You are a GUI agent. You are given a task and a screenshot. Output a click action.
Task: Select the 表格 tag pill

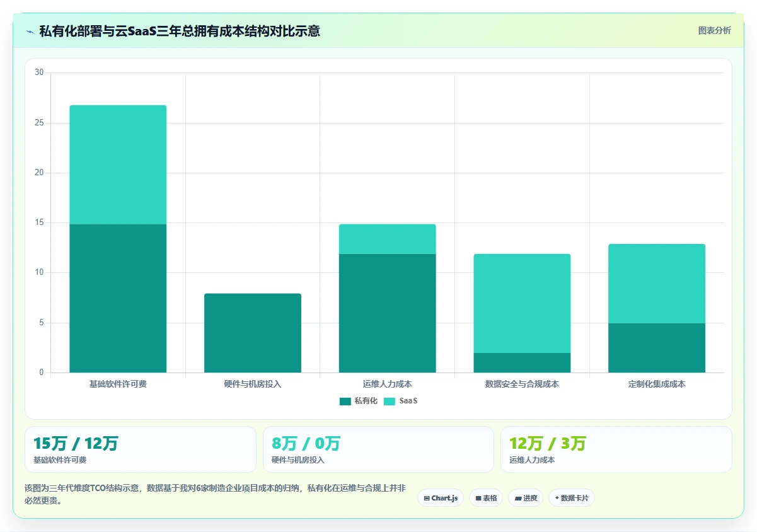click(486, 498)
